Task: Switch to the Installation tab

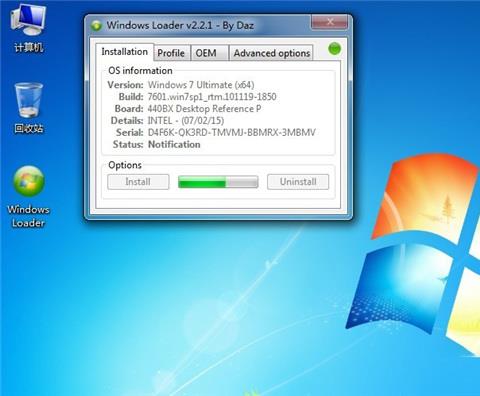Action: [124, 52]
